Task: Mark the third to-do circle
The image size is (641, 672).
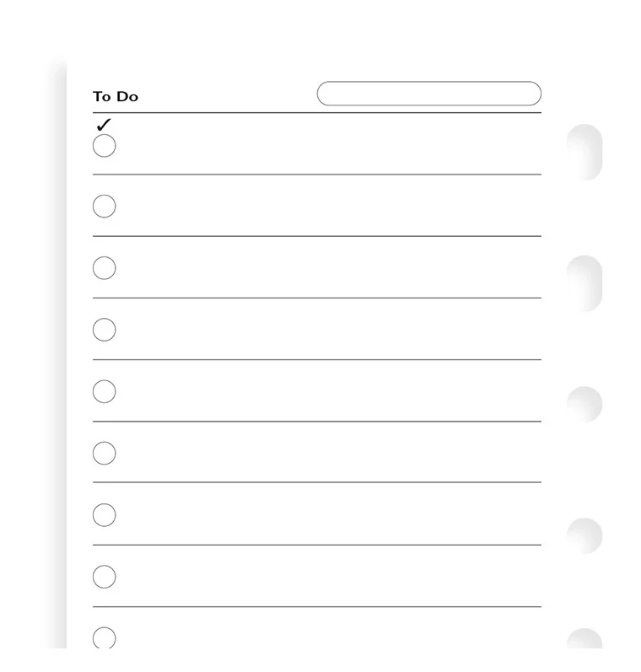Action: click(104, 268)
